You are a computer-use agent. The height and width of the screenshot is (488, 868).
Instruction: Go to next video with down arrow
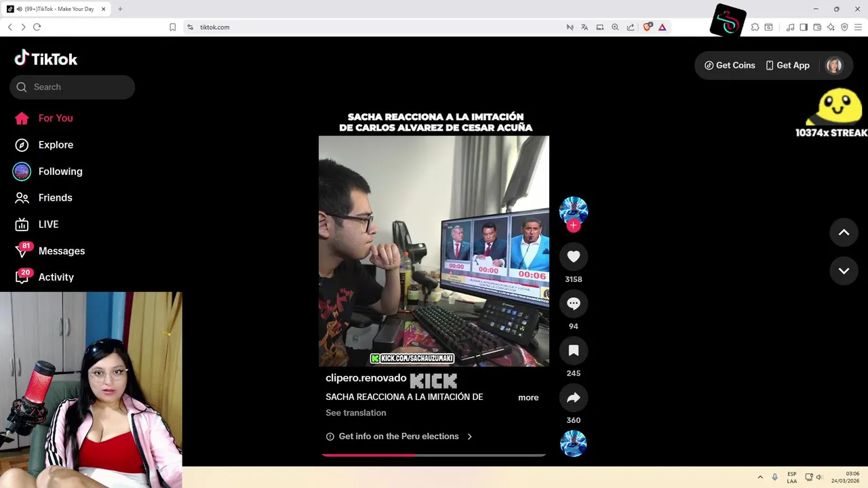844,271
